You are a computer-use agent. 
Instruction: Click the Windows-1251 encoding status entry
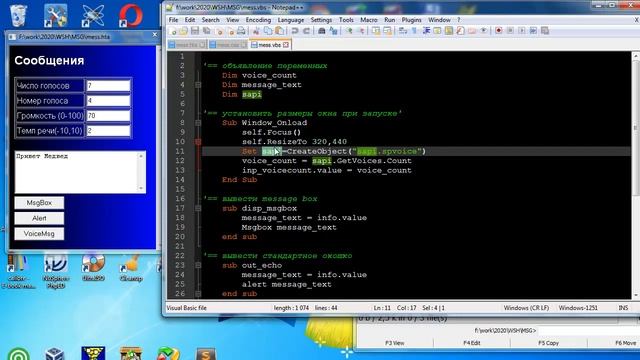pyautogui.click(x=578, y=308)
